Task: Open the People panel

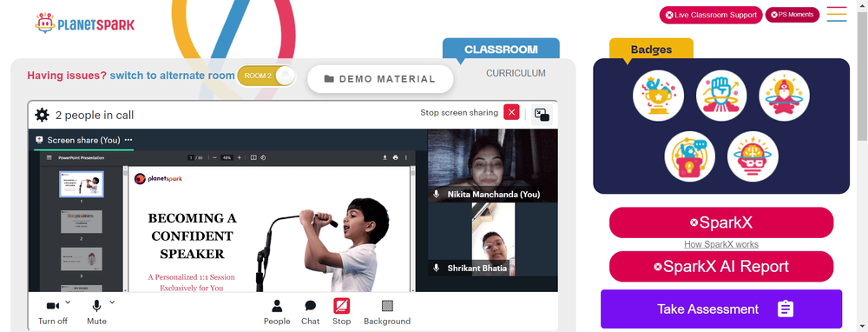Action: (x=277, y=312)
